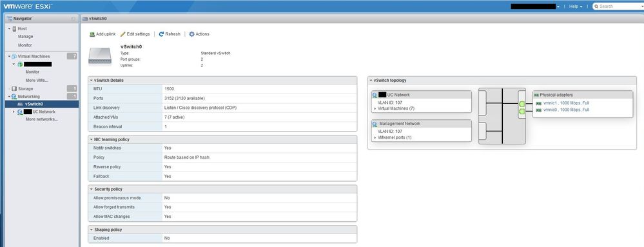
Task: Click the Host icon in Navigator
Action: (x=14, y=29)
